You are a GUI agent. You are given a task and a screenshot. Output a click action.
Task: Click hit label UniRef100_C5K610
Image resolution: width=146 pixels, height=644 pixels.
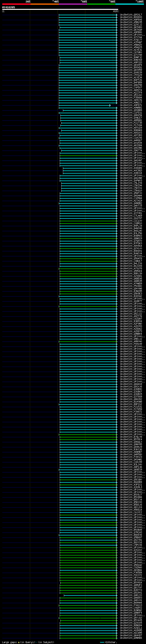pos(131,191)
